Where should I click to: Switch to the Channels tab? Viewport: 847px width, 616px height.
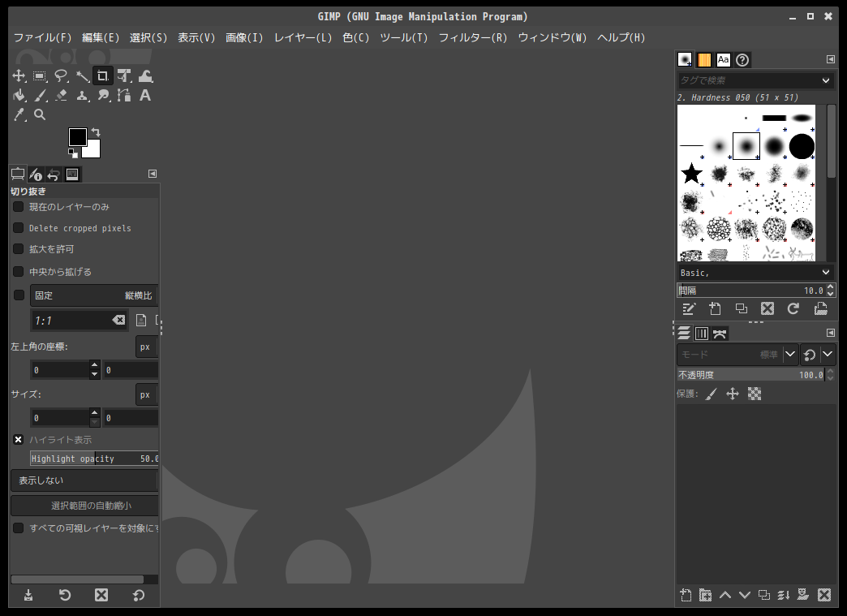pos(702,333)
